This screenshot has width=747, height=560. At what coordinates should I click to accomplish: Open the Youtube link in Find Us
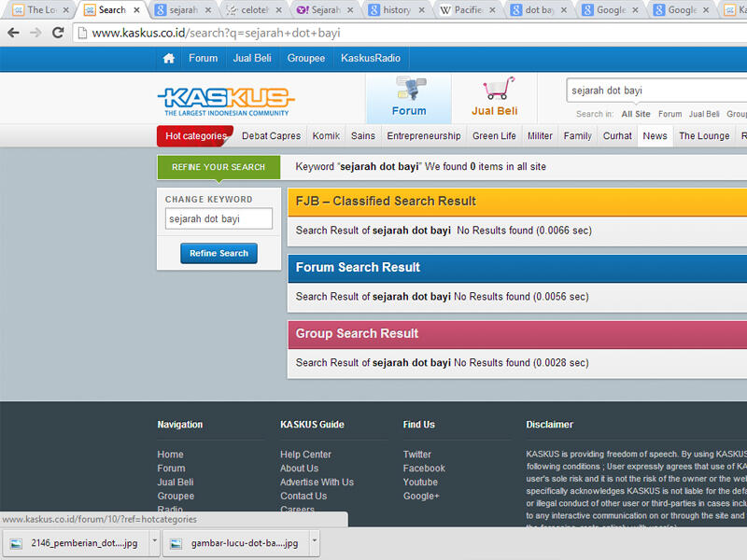pos(420,483)
